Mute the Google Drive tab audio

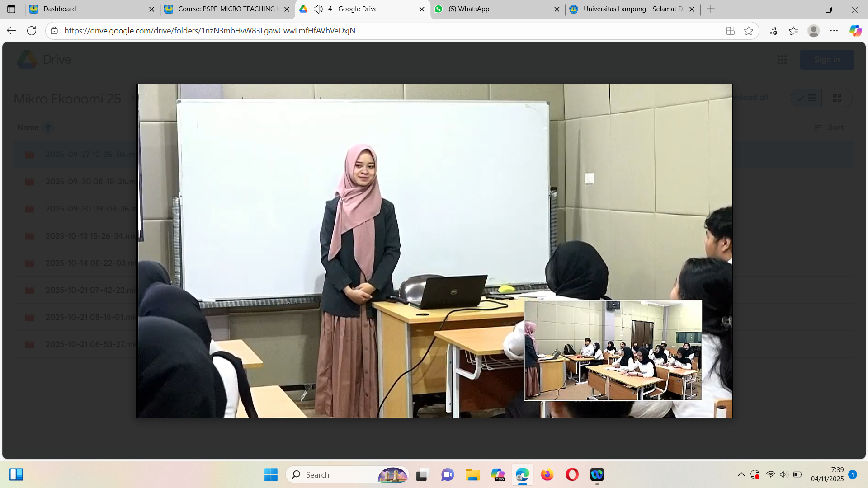(x=318, y=9)
